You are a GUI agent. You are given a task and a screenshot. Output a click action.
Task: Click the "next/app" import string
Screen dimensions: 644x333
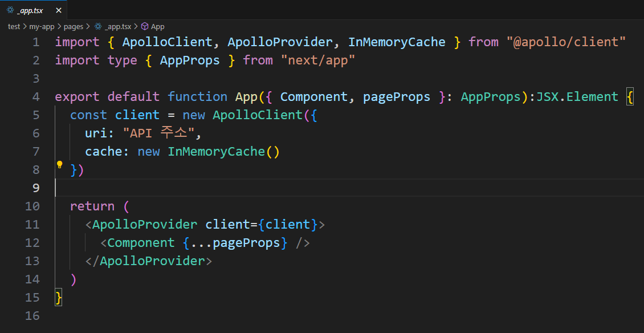click(x=318, y=60)
